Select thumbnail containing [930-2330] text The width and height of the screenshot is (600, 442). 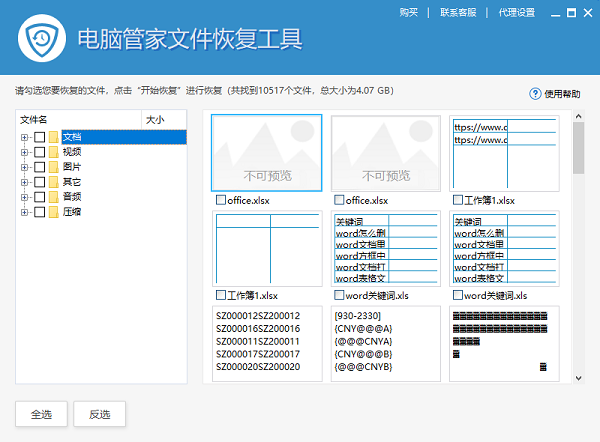click(386, 343)
